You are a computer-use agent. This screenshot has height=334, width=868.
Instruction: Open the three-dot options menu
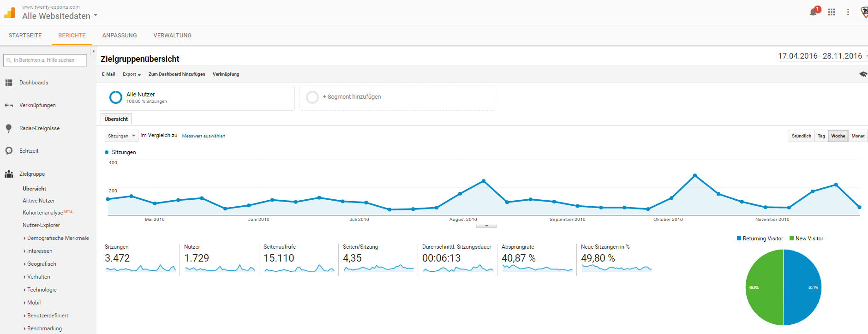click(x=848, y=12)
